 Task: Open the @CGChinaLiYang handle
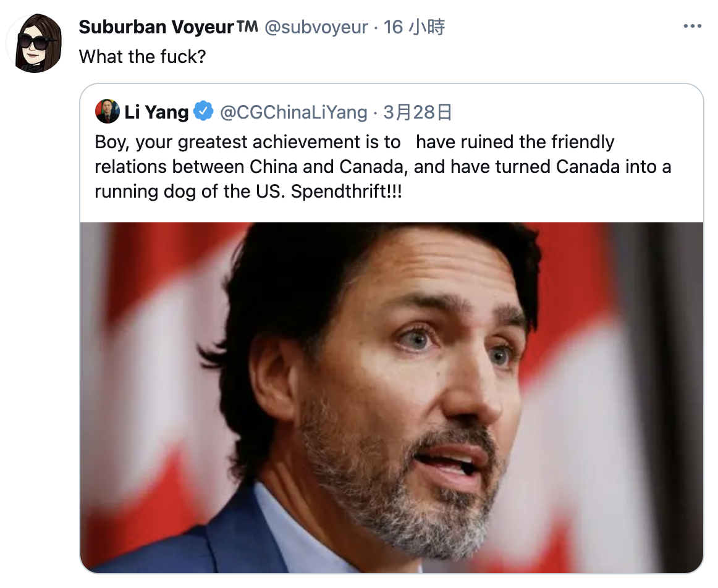coord(294,112)
